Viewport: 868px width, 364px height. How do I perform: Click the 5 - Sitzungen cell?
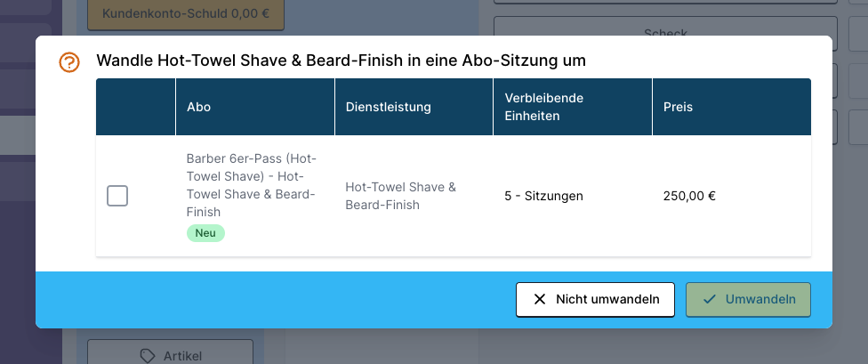(x=543, y=196)
